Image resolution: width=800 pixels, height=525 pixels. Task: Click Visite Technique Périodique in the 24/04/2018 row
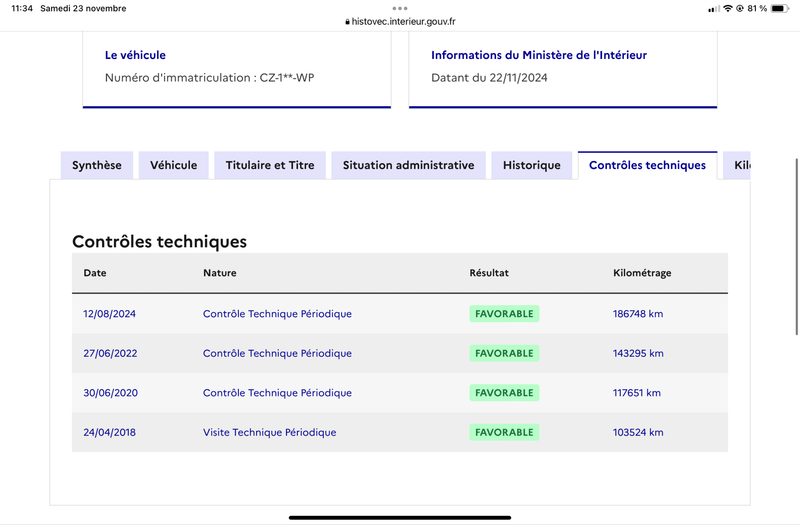[269, 432]
